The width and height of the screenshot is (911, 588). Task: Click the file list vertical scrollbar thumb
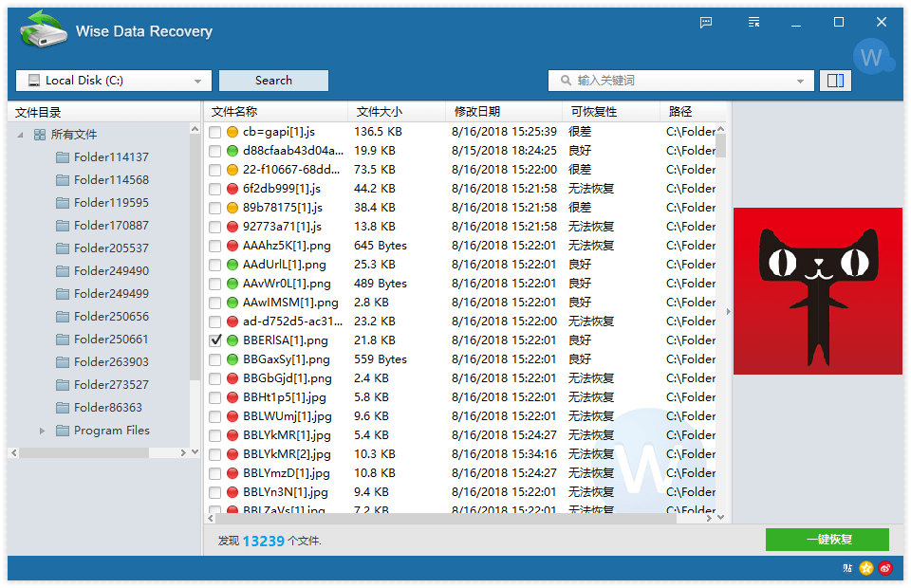[720, 146]
